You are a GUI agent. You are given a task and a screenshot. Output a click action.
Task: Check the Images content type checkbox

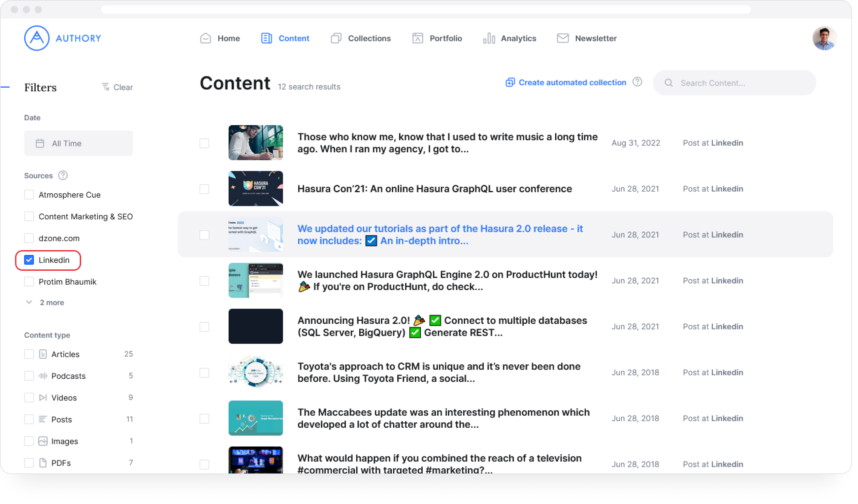(x=29, y=441)
